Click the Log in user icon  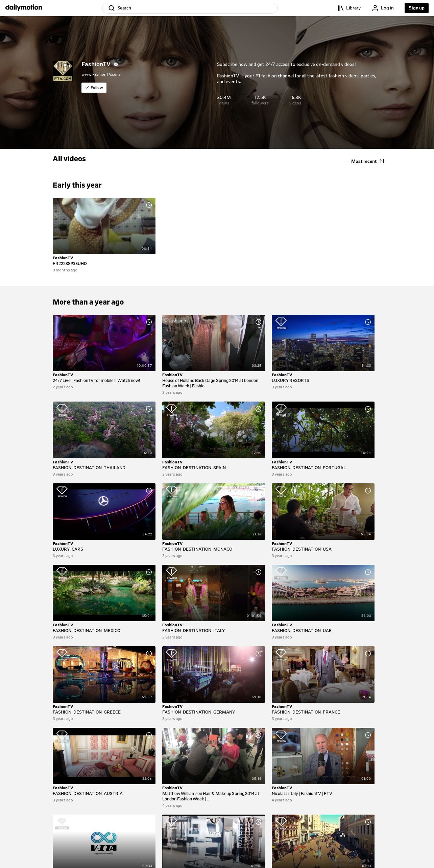click(x=375, y=8)
